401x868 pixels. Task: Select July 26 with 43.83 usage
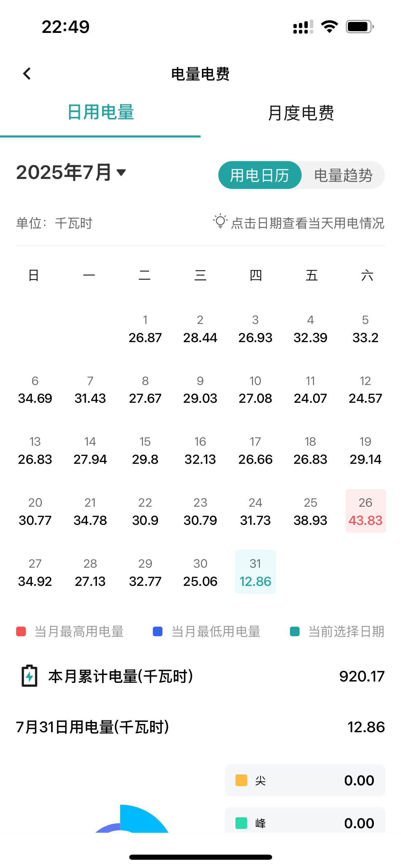[365, 511]
